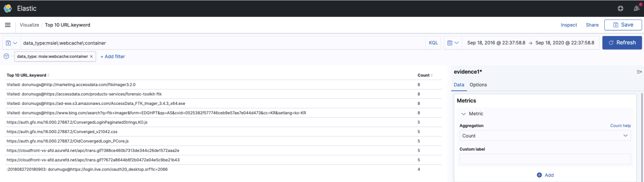Focus the query search bar
The width and height of the screenshot is (644, 182).
(x=223, y=43)
